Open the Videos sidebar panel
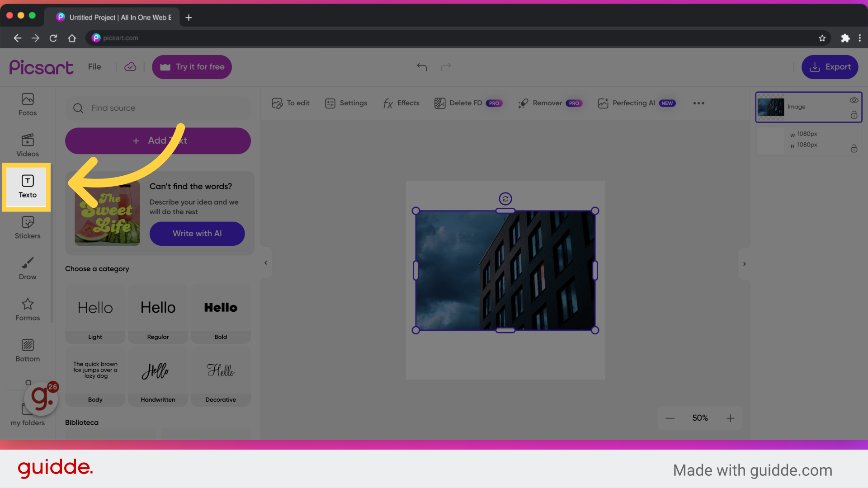Viewport: 868px width, 488px height. 27,145
